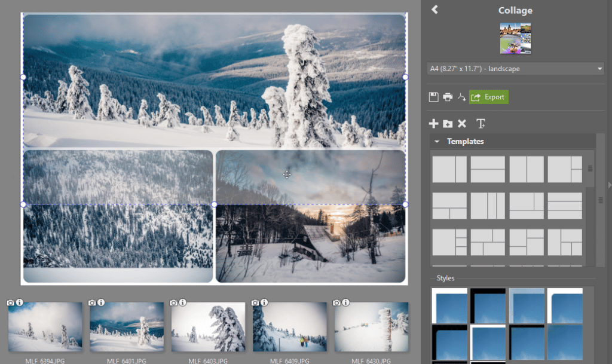Select the first single-frame template
This screenshot has height=364, width=612.
449,169
